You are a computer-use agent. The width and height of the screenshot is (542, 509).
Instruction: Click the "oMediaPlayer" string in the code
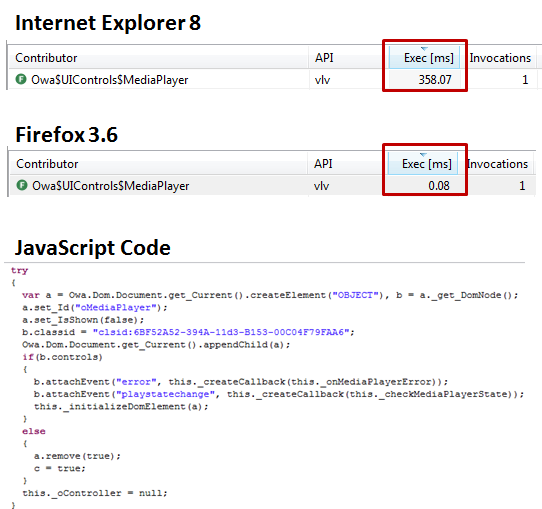[x=116, y=308]
